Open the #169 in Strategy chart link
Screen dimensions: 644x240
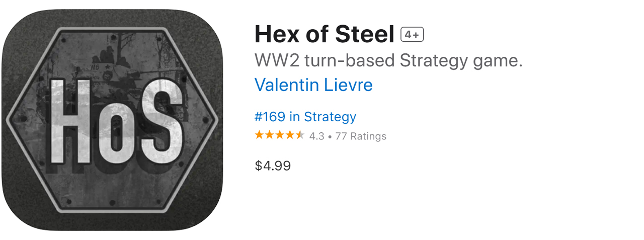tap(305, 117)
